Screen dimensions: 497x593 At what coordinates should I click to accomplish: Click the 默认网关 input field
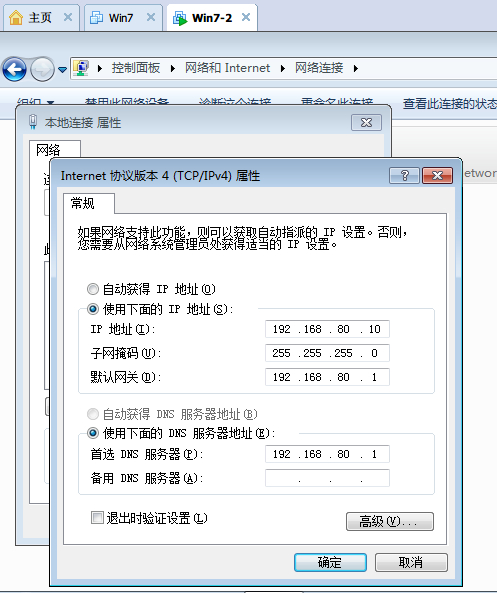[x=327, y=377]
